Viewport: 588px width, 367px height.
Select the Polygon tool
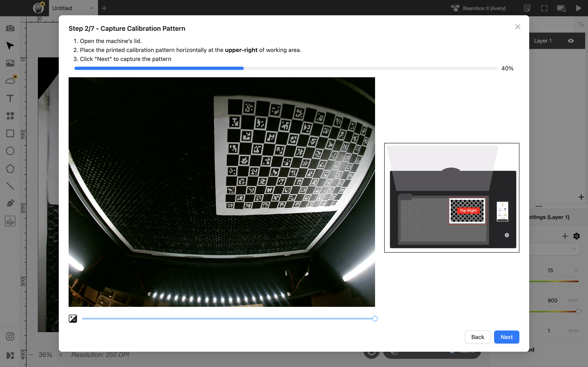pos(10,168)
